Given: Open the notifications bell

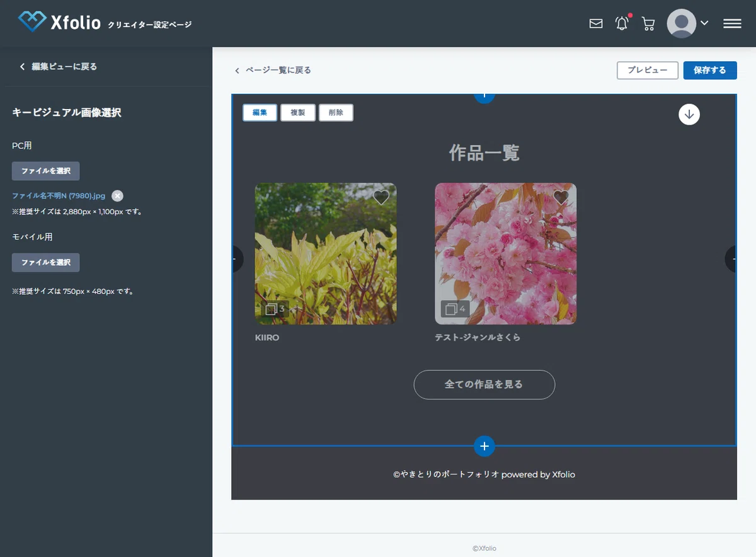Looking at the screenshot, I should 622,24.
